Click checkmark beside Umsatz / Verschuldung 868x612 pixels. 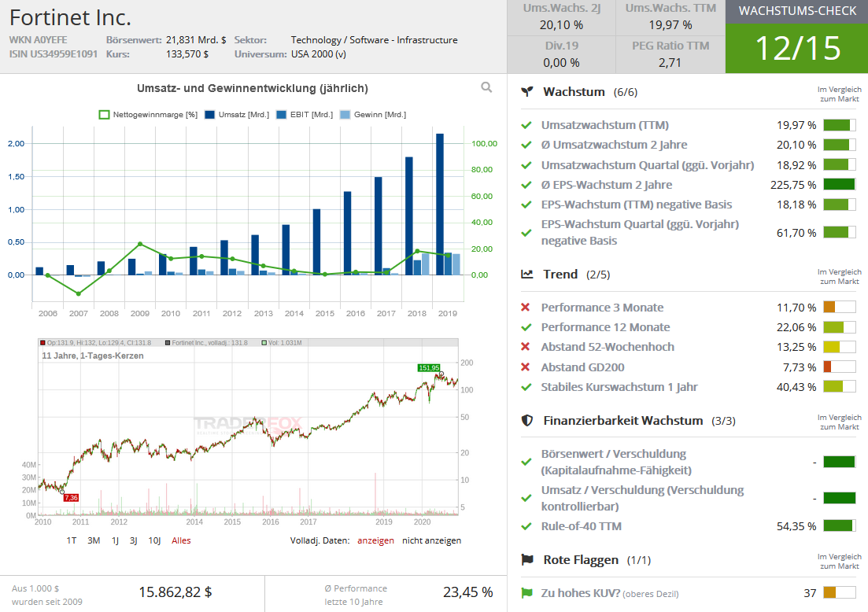(526, 499)
